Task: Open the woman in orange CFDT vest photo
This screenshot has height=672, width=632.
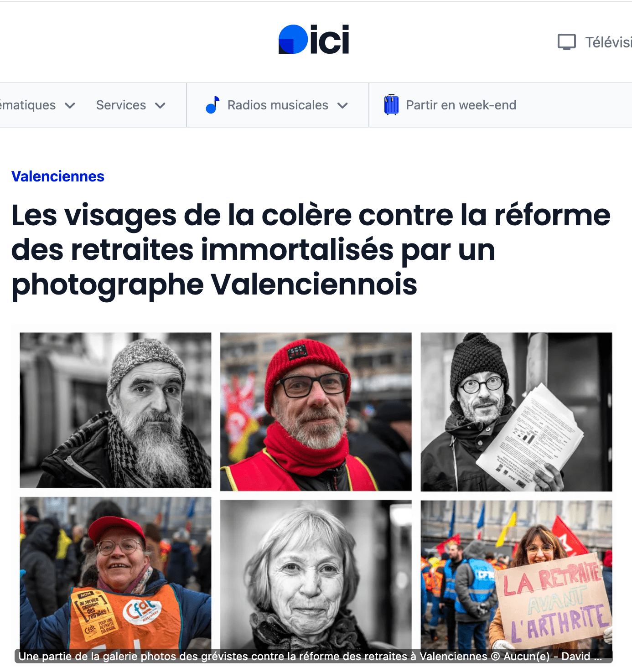Action: [x=115, y=574]
